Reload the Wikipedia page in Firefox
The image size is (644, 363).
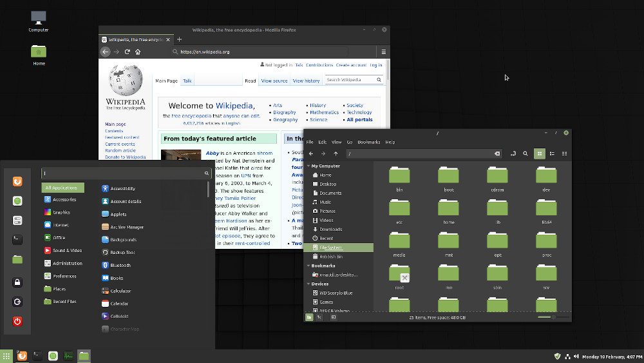(128, 52)
